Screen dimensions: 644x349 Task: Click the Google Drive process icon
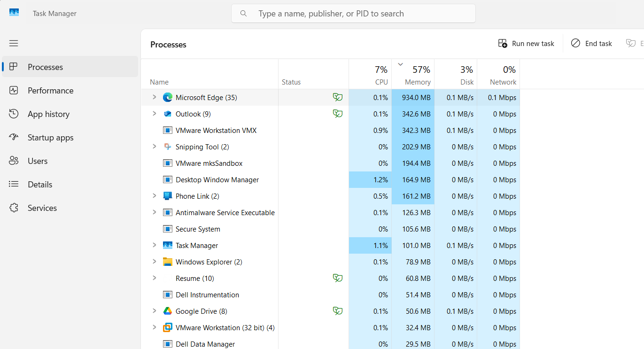tap(168, 311)
